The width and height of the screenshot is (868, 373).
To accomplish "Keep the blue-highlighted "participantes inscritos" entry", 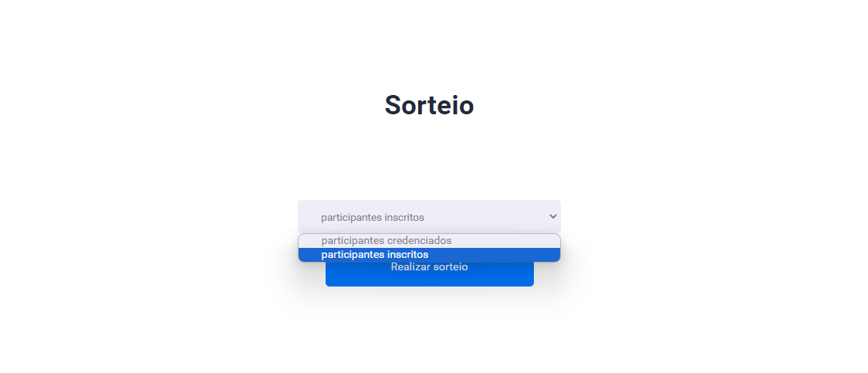I will pos(429,255).
